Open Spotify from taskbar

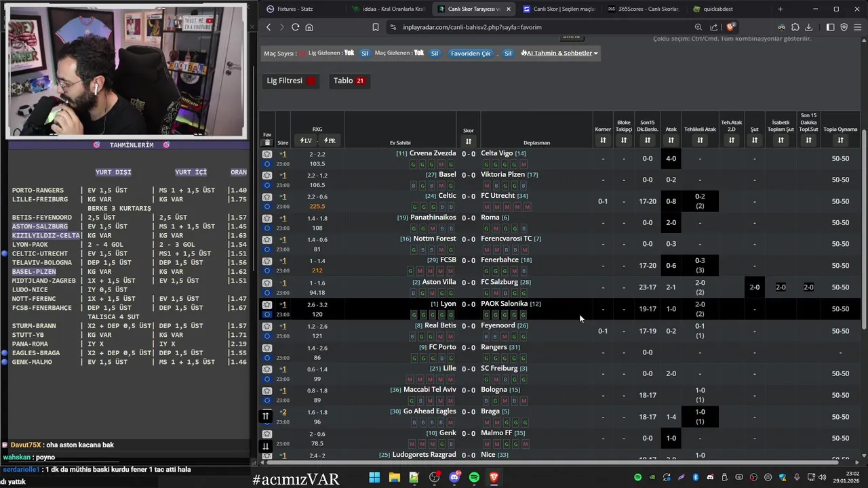pos(474,477)
